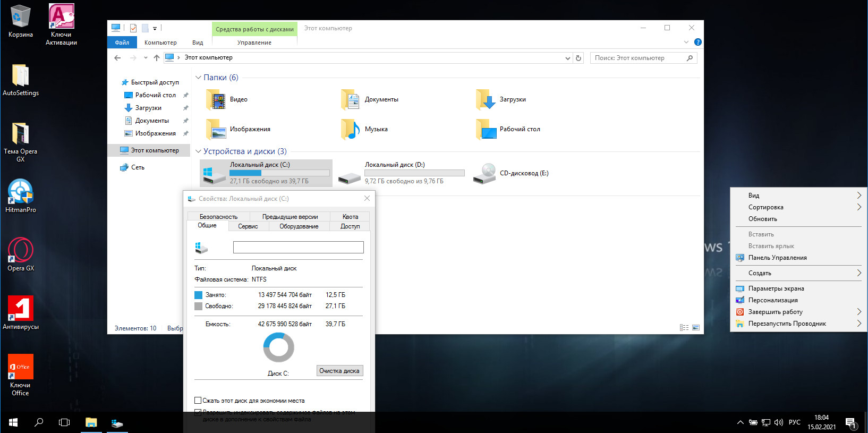Open the Видео folder icon
The height and width of the screenshot is (433, 868).
tap(216, 99)
